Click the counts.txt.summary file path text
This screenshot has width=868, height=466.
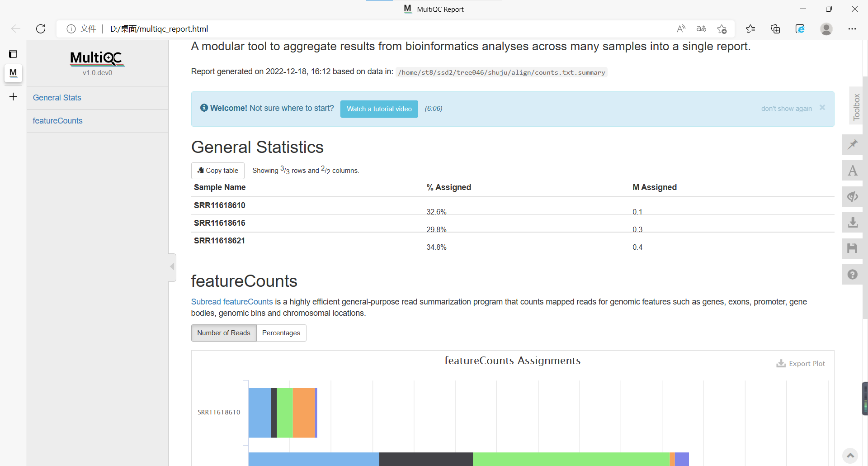[x=501, y=72]
